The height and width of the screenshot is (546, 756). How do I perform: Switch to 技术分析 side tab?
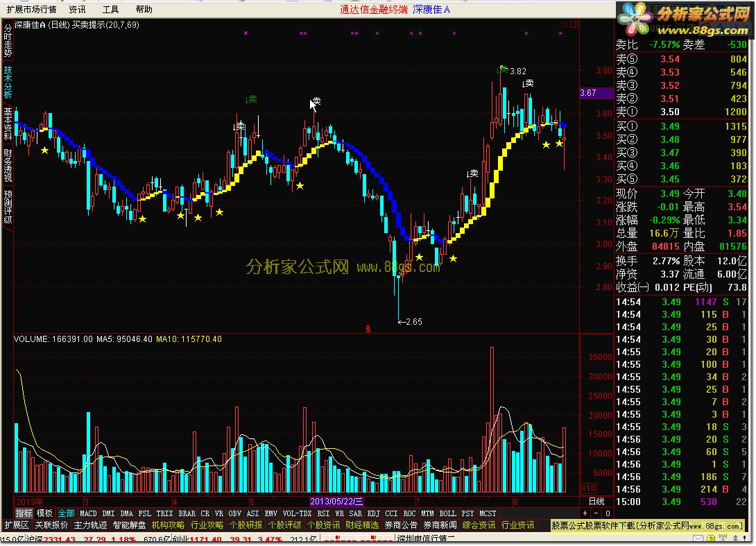coord(8,82)
